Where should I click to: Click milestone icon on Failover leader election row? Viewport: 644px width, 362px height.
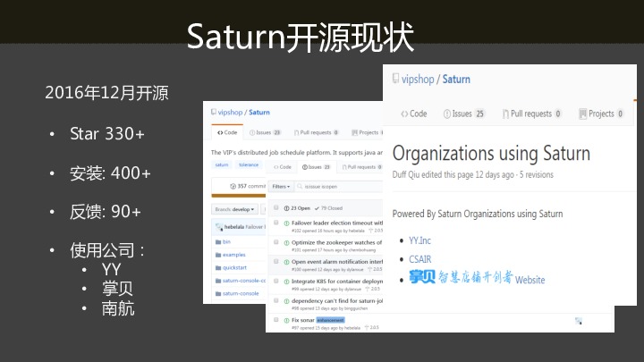click(x=370, y=231)
